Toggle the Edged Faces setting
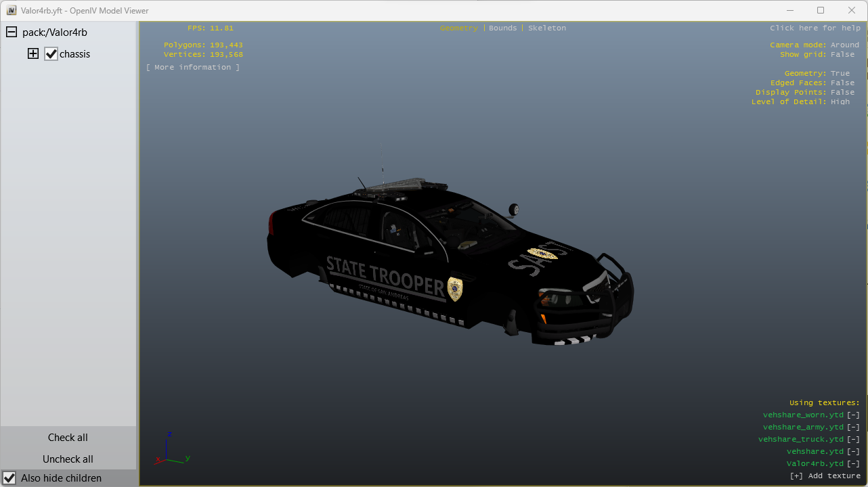This screenshot has width=868, height=487. pyautogui.click(x=842, y=83)
